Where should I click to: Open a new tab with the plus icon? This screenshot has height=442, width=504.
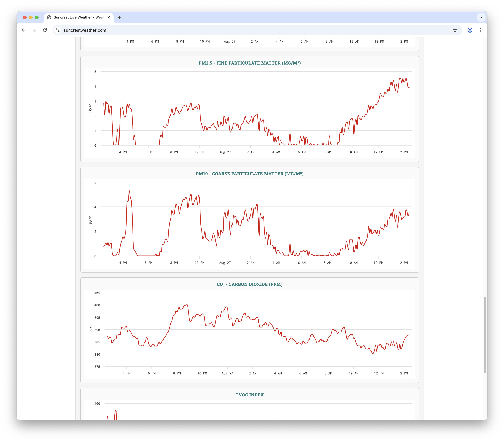click(119, 17)
